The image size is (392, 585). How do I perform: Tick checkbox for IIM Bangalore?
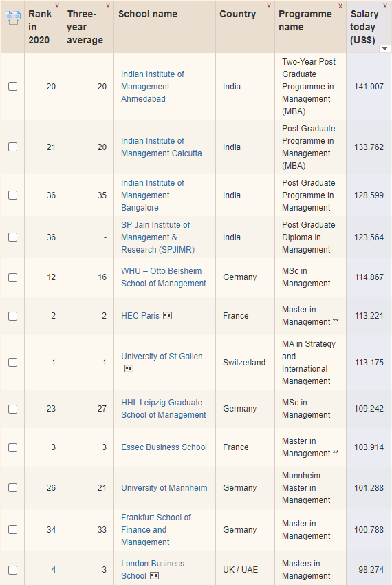(12, 195)
